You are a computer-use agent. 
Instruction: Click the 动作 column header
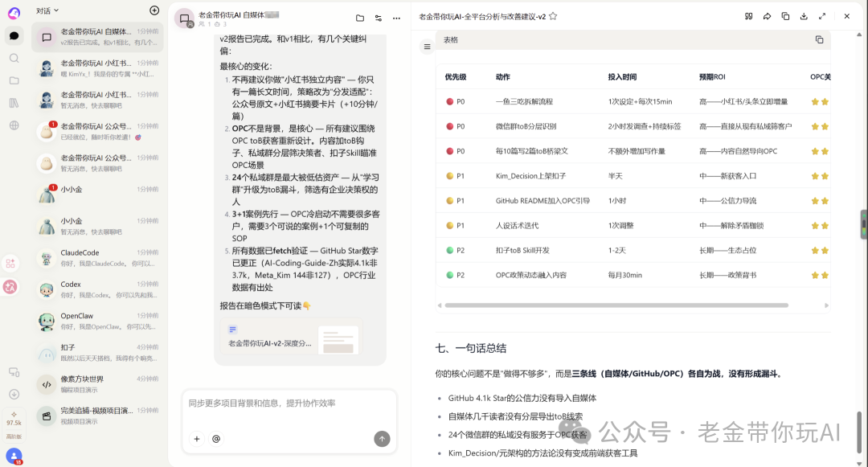(x=502, y=77)
